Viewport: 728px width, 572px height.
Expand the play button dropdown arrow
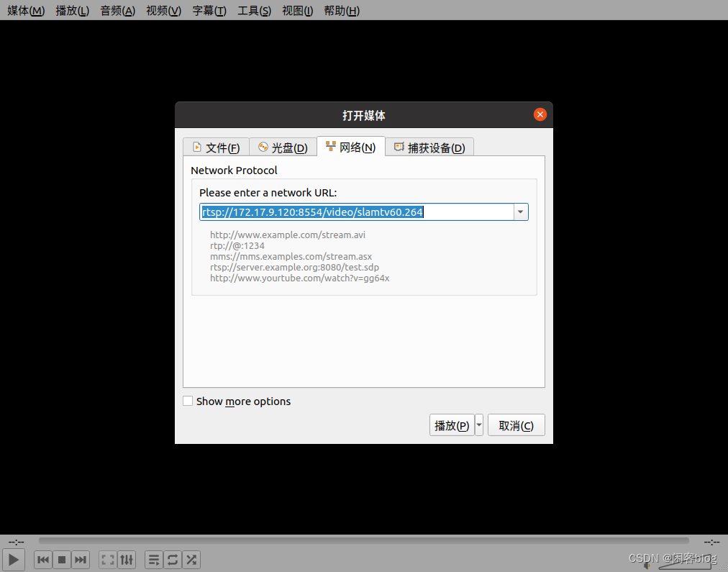478,425
